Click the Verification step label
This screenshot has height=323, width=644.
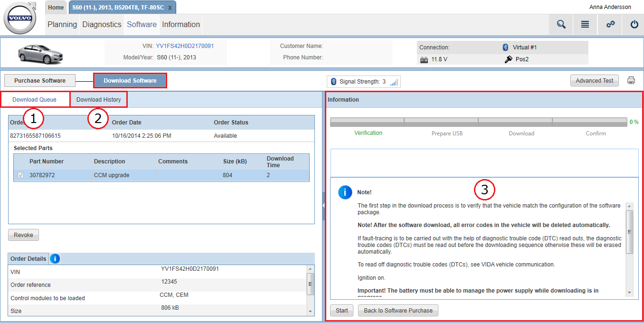click(368, 133)
